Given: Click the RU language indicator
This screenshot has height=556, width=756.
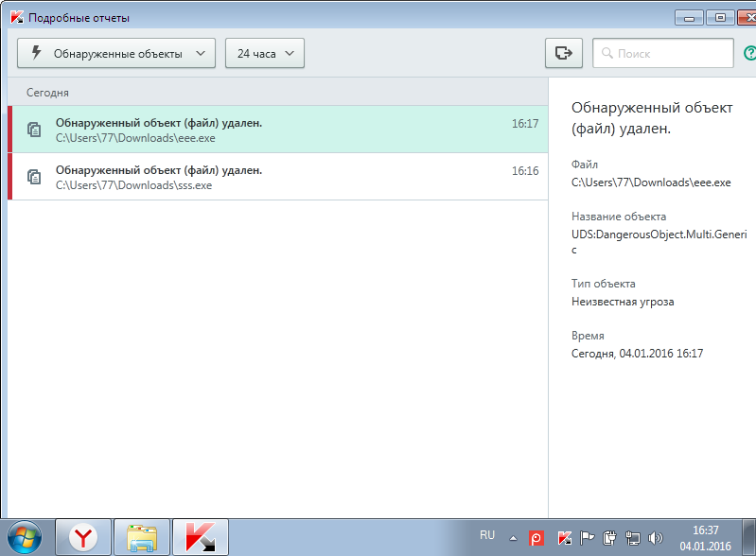Looking at the screenshot, I should [x=487, y=535].
